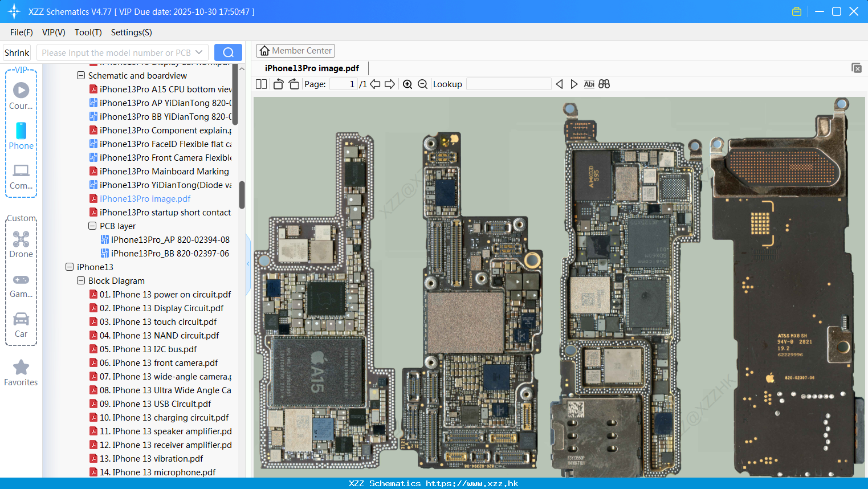The width and height of the screenshot is (868, 489).
Task: Zoom in on the PDF image
Action: [407, 84]
